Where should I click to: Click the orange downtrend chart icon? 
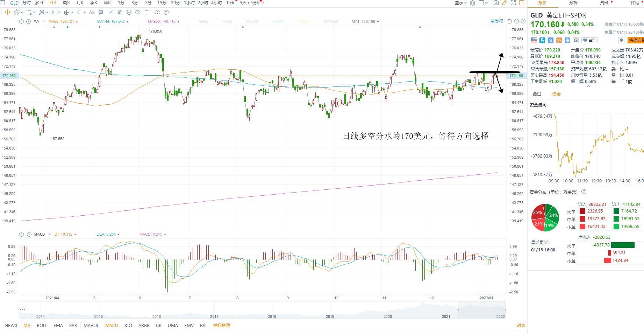(559, 40)
